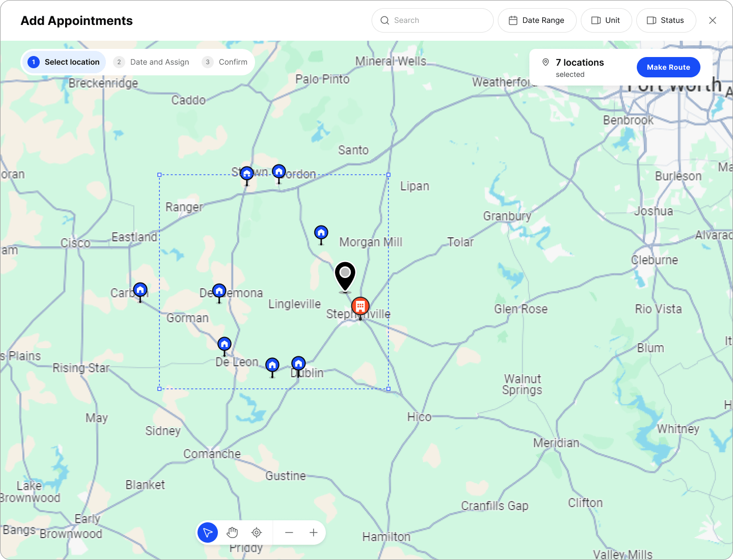The width and height of the screenshot is (733, 560).
Task: Click the black location pin marker
Action: tap(345, 275)
